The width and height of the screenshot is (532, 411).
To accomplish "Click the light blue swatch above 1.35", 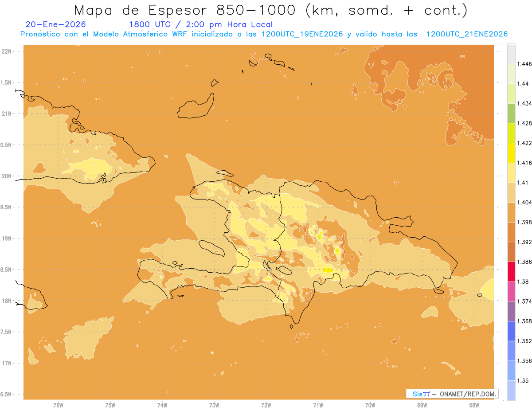I will click(x=511, y=371).
